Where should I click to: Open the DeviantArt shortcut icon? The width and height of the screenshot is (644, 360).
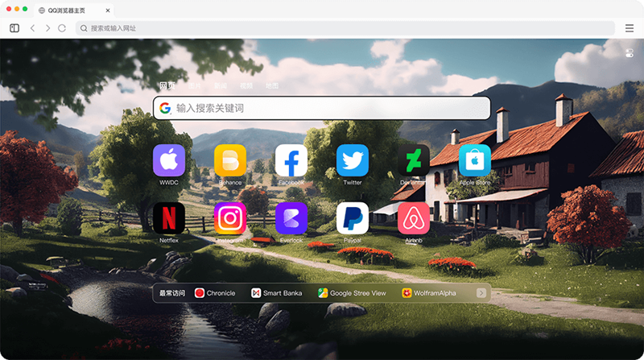click(414, 160)
